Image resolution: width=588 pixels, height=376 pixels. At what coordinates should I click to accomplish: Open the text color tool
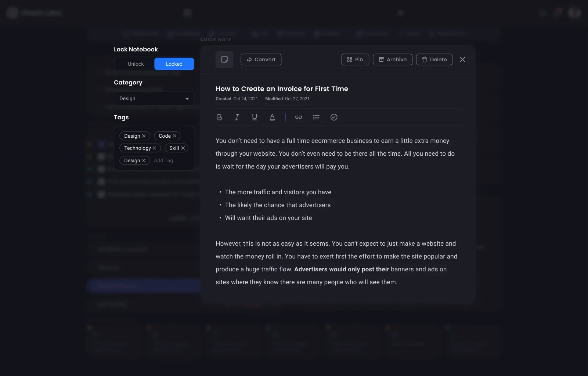272,117
